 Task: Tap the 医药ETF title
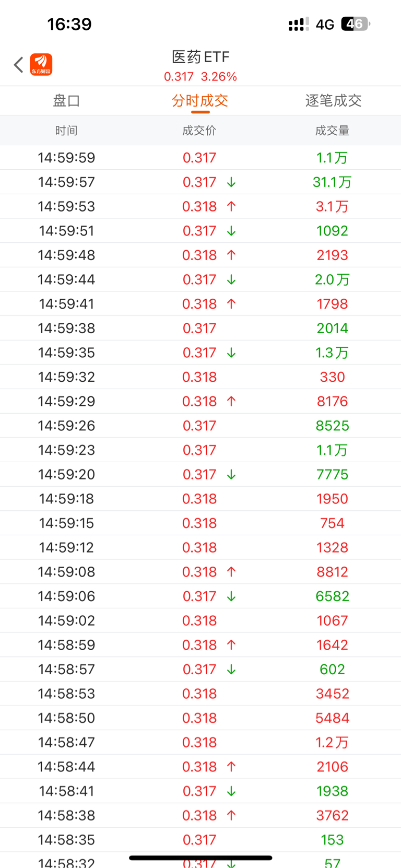(200, 56)
